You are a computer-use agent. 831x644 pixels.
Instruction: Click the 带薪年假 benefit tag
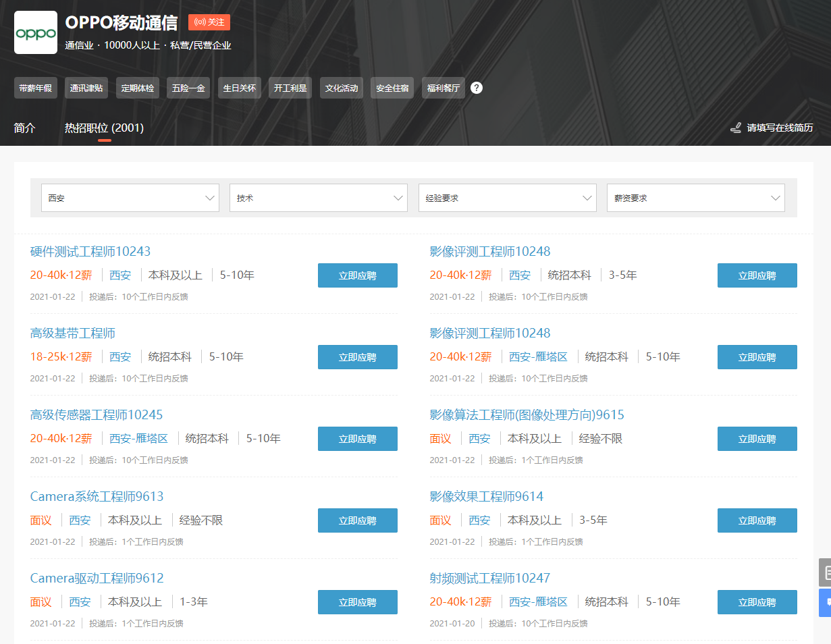(35, 88)
